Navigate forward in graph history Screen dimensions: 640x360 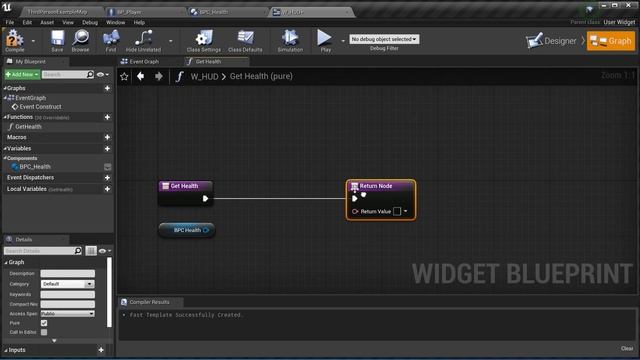click(x=159, y=76)
